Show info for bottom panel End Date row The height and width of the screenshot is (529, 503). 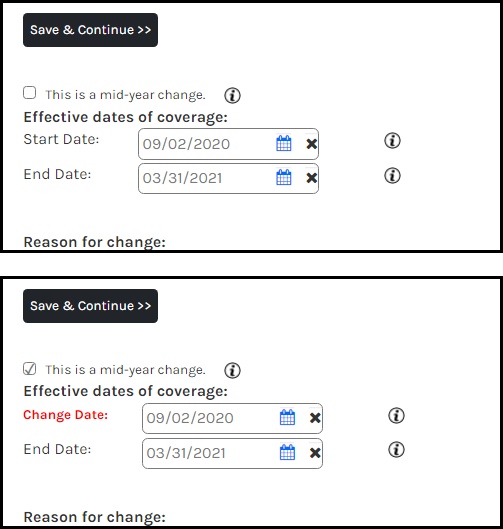396,449
